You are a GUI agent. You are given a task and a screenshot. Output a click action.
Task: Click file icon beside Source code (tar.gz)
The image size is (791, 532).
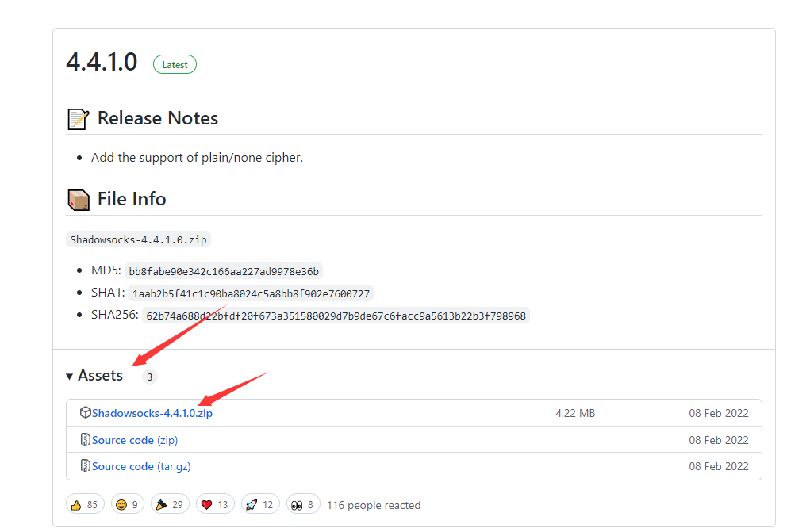[x=85, y=466]
